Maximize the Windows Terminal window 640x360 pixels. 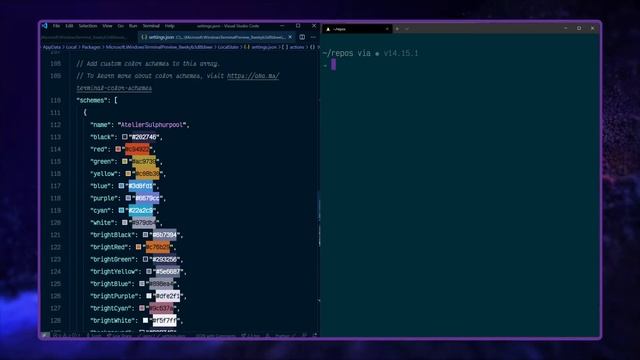coord(579,28)
